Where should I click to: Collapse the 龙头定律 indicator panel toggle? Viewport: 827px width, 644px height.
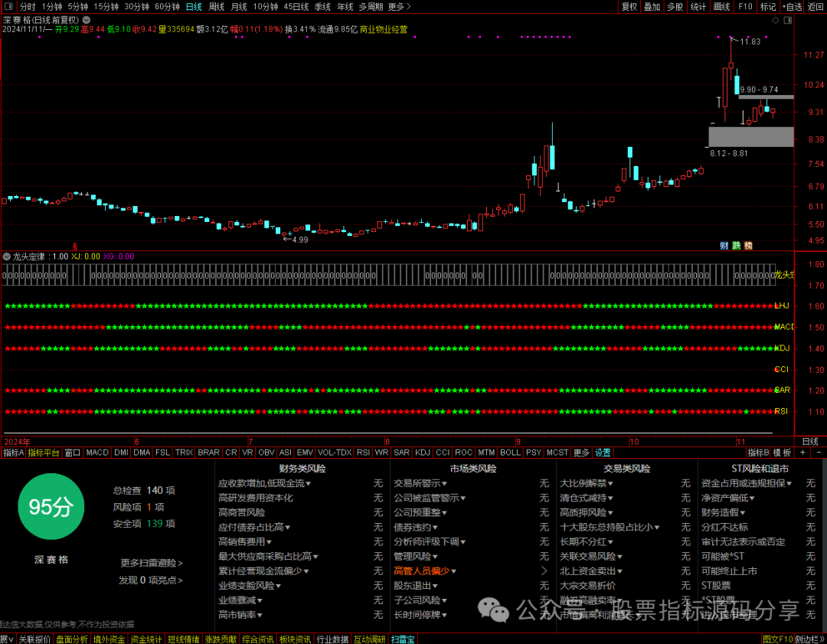click(6, 257)
